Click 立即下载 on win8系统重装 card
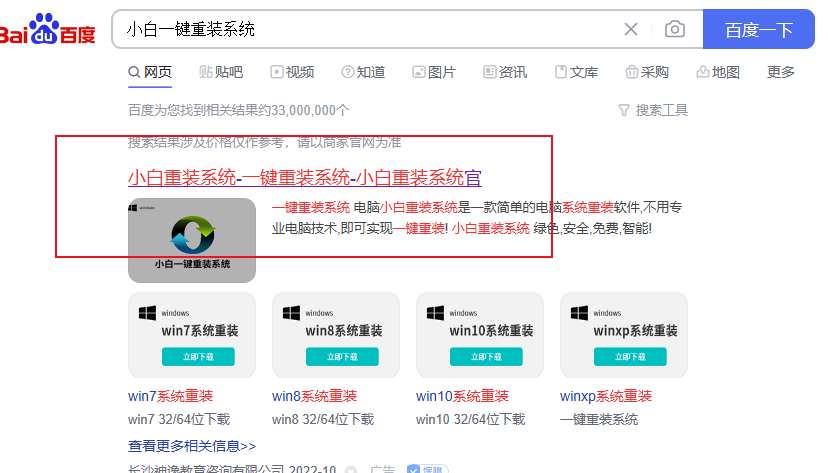828x473 pixels. [342, 357]
